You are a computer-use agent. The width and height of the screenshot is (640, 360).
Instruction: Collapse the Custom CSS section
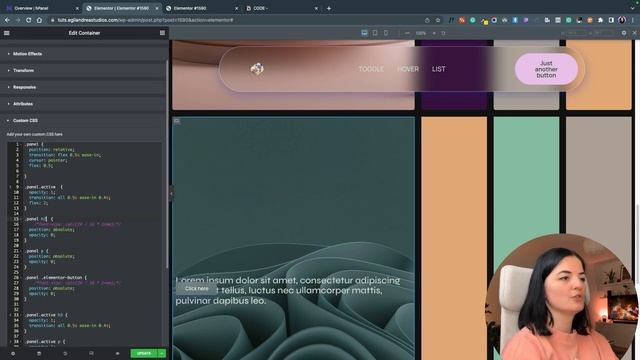tap(84, 120)
